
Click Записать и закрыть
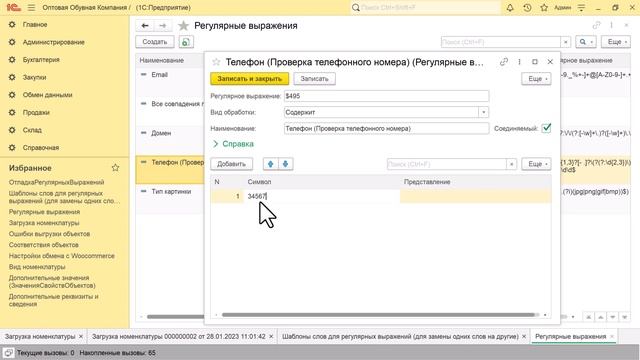(x=249, y=79)
